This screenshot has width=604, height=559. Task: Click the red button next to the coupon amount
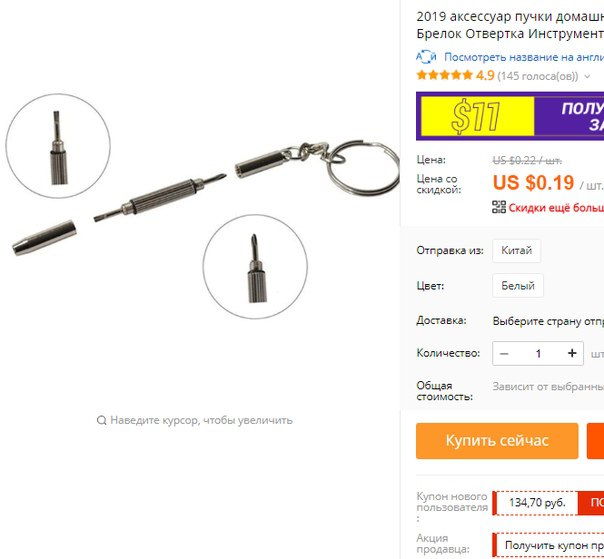[x=591, y=503]
